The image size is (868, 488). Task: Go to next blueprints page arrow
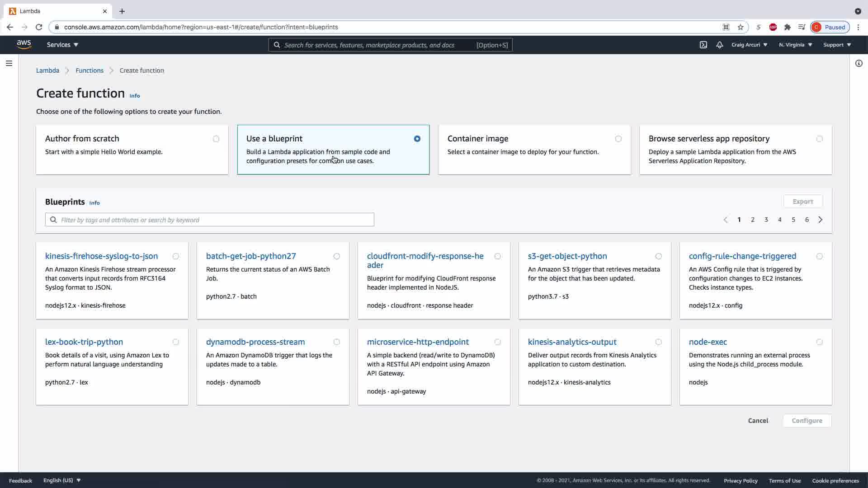(x=820, y=220)
